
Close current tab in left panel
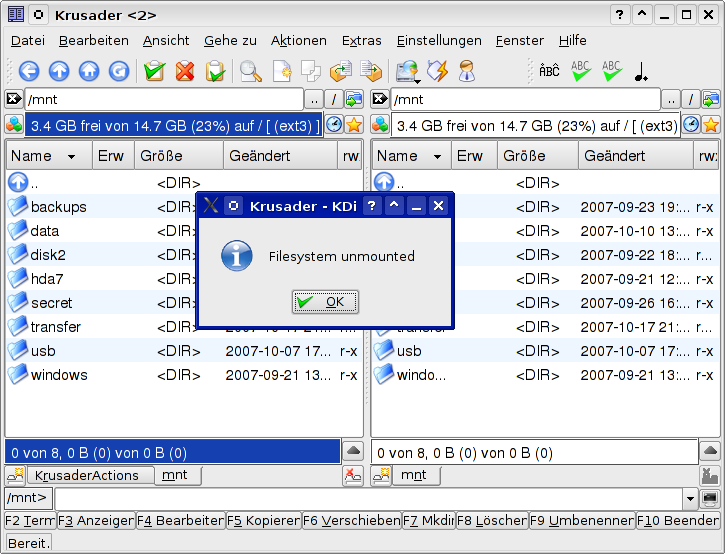(x=353, y=475)
